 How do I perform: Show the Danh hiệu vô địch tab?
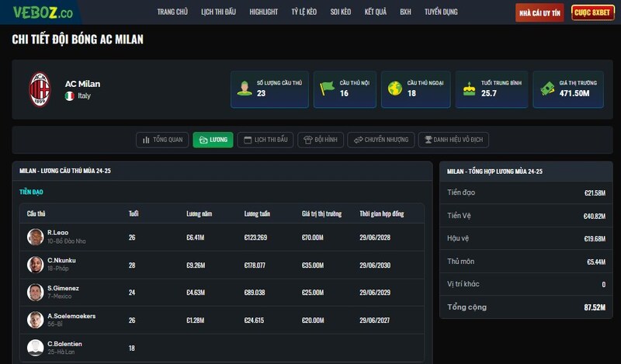(453, 140)
